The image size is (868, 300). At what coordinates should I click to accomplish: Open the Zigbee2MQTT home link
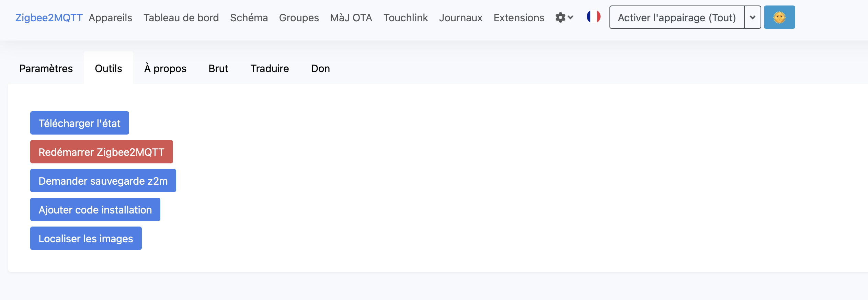pyautogui.click(x=49, y=18)
